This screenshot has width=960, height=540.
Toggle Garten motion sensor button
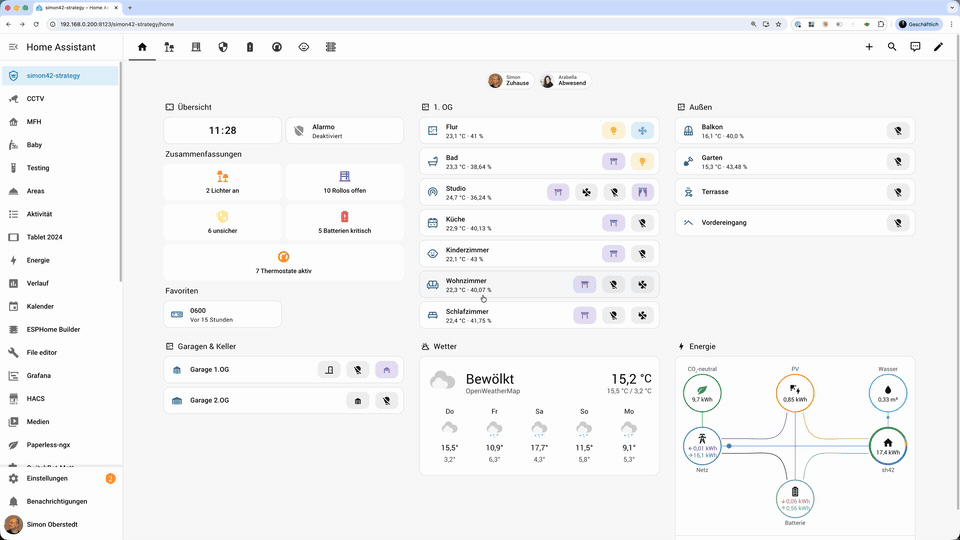(898, 162)
